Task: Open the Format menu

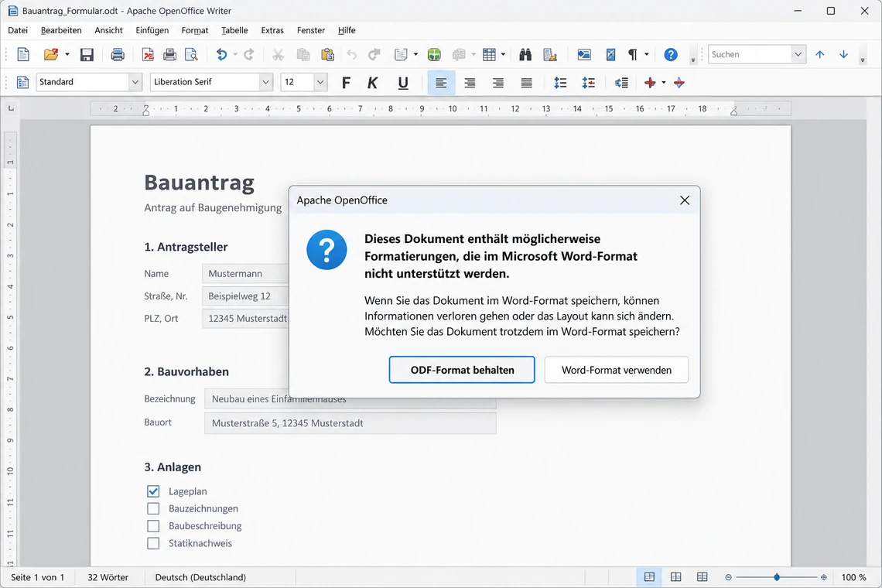Action: tap(195, 30)
